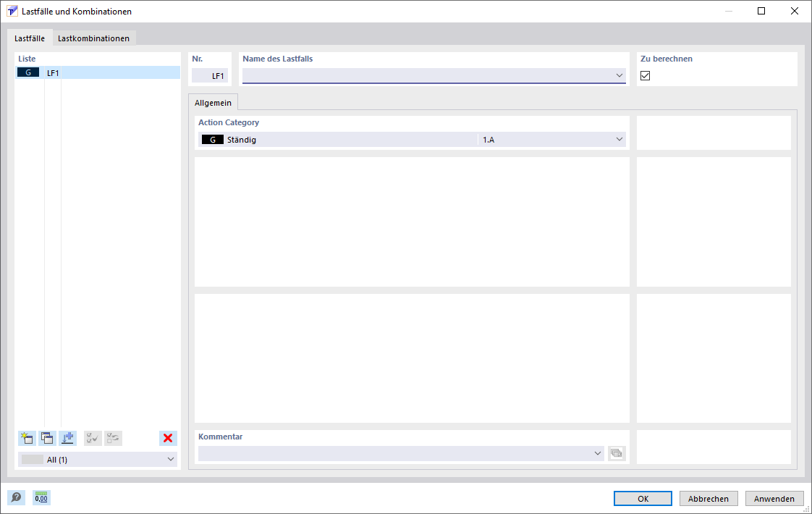The width and height of the screenshot is (812, 514).
Task: Click the invert selection icon
Action: click(113, 439)
